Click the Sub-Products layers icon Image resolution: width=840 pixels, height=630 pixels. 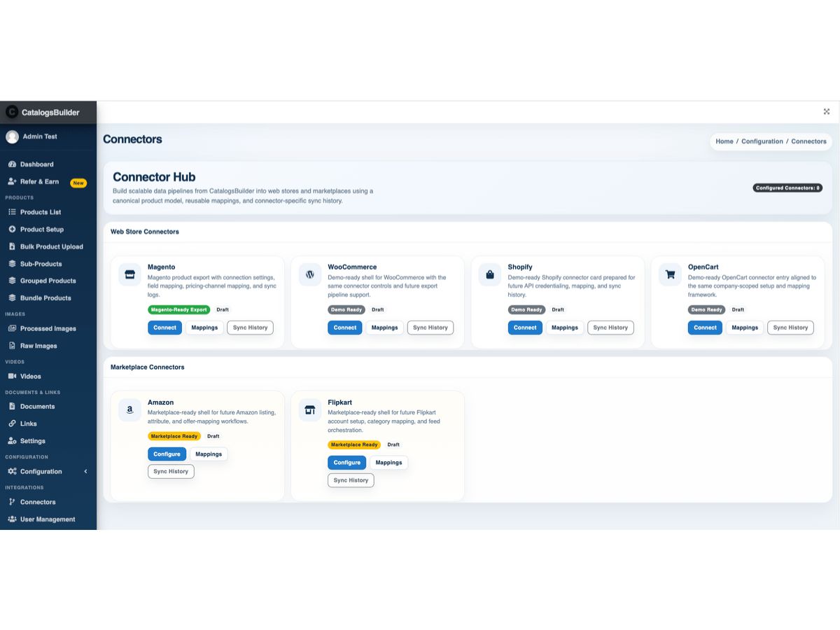[x=12, y=264]
